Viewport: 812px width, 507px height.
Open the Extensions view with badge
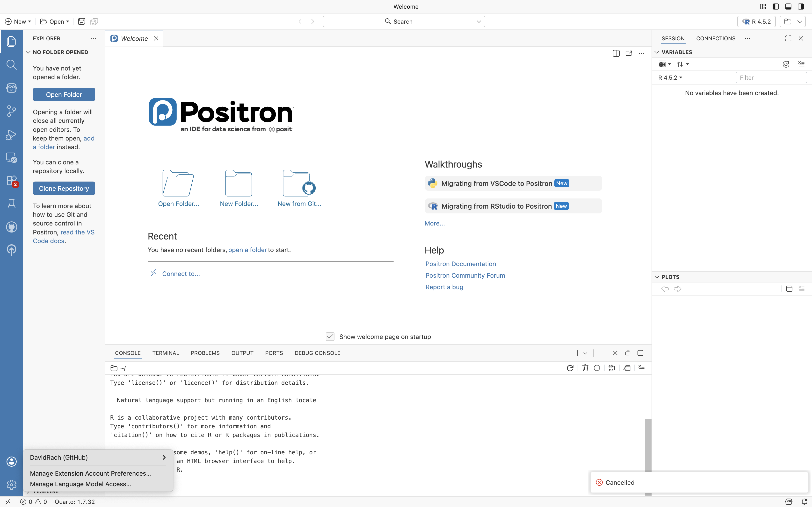[x=11, y=181]
